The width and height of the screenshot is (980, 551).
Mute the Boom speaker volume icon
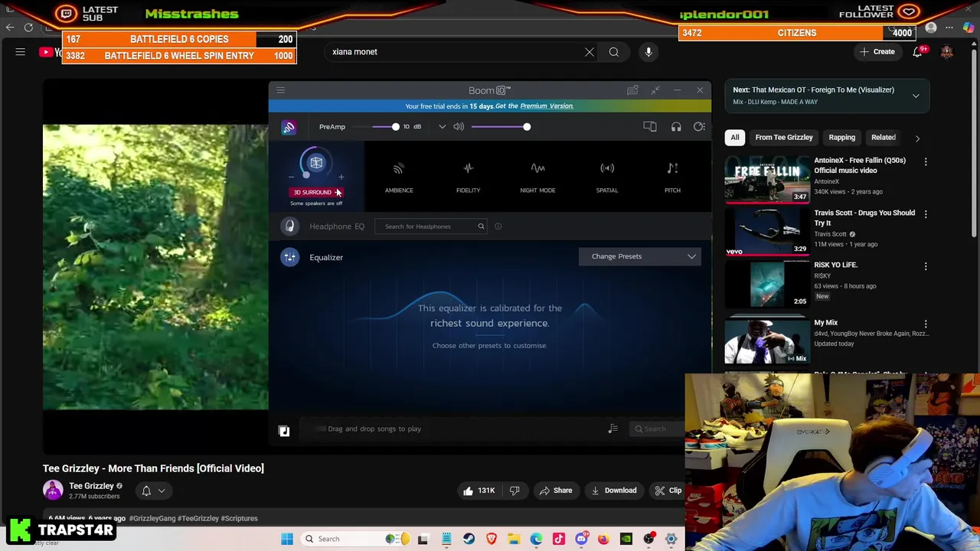(459, 127)
